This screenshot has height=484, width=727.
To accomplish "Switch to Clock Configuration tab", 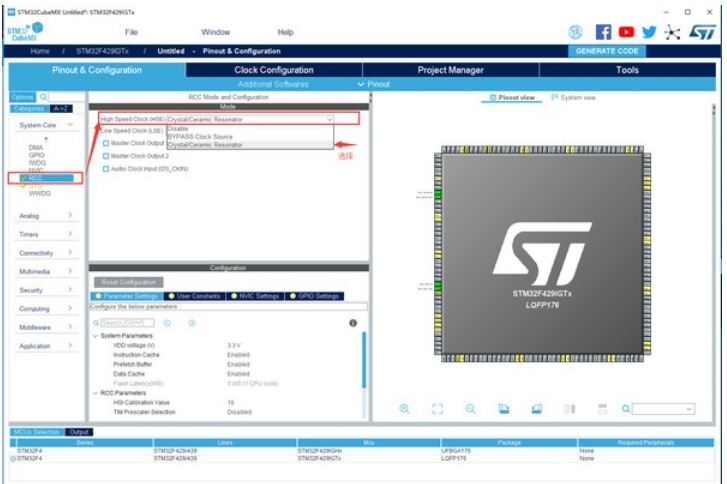I will click(x=274, y=70).
